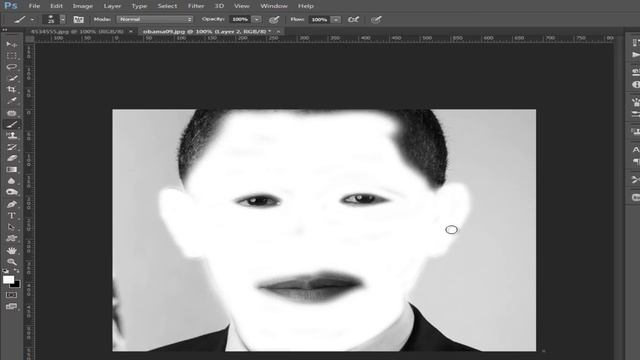Expand the toolbox panel double arrow

4,29
